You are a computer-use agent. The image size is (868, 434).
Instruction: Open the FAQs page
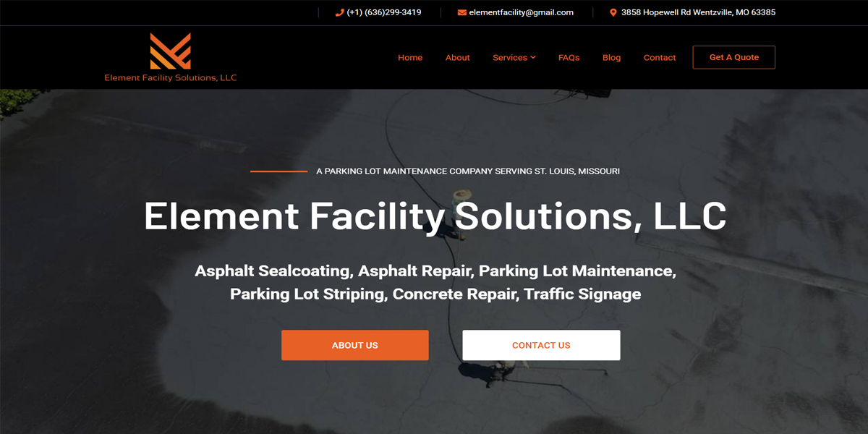pyautogui.click(x=569, y=58)
